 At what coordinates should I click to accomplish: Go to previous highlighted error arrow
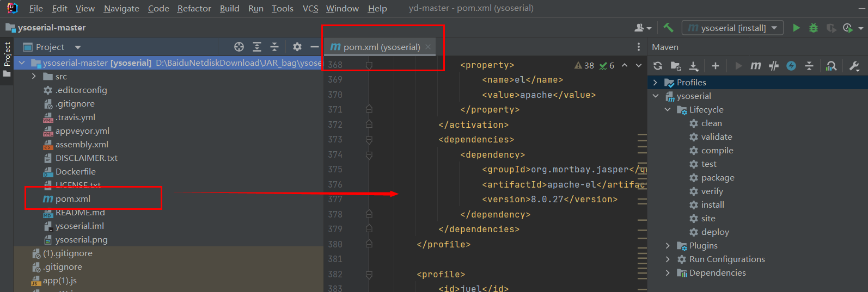click(625, 65)
